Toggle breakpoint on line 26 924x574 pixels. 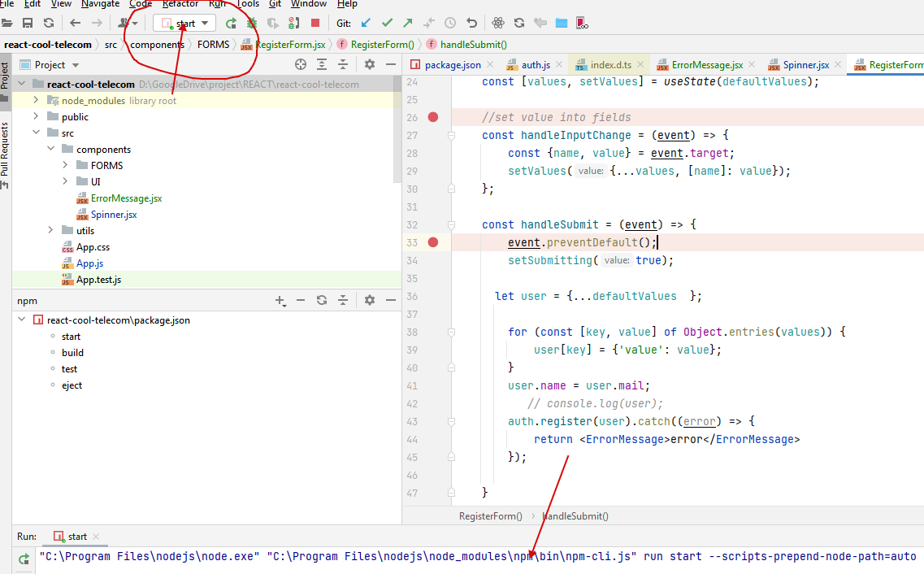(x=433, y=117)
